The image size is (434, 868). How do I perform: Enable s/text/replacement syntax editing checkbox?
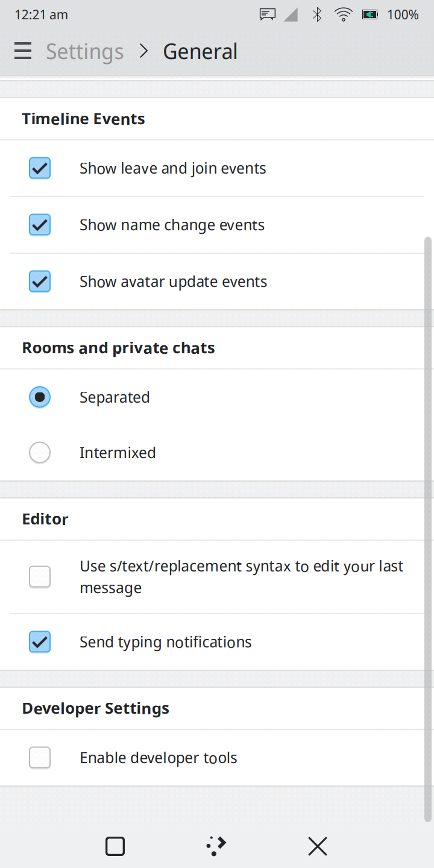40,577
